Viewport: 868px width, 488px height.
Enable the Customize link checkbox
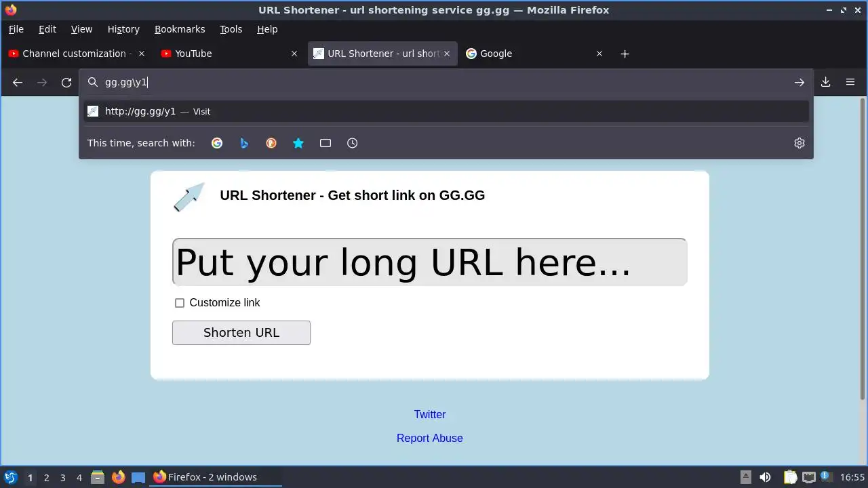(180, 303)
